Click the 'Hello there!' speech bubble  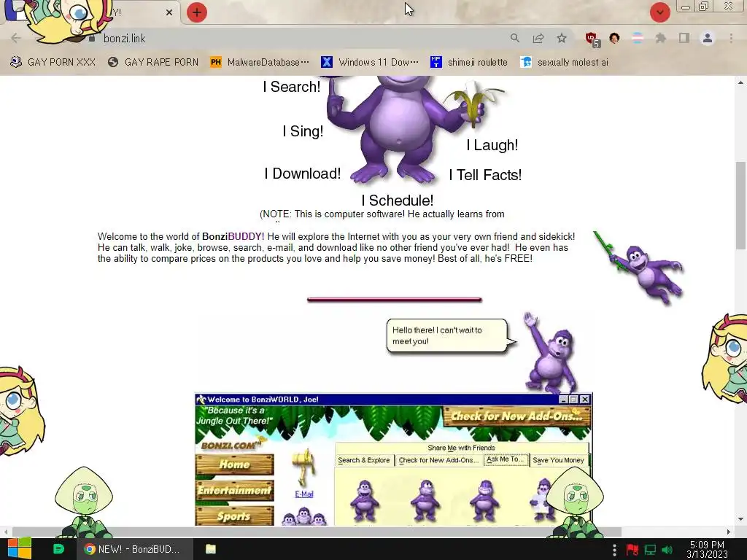tap(447, 335)
